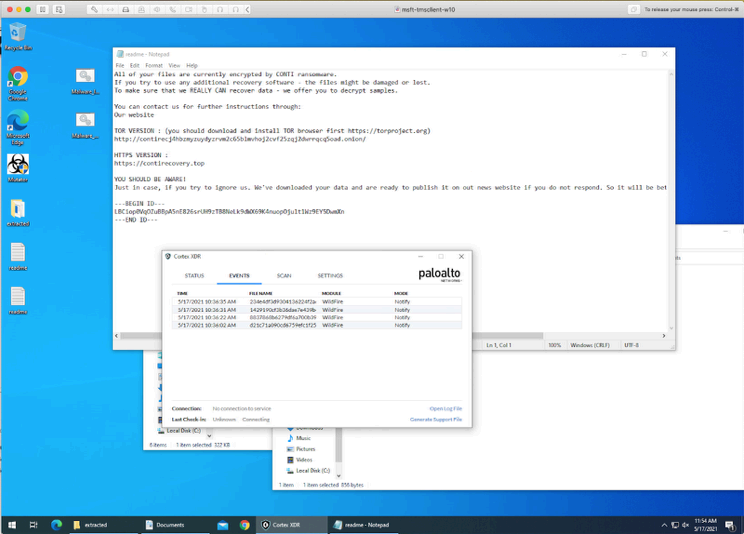Screen dimensions: 744x534
Task: Select the lower readme file on desktop
Action: (x=18, y=300)
